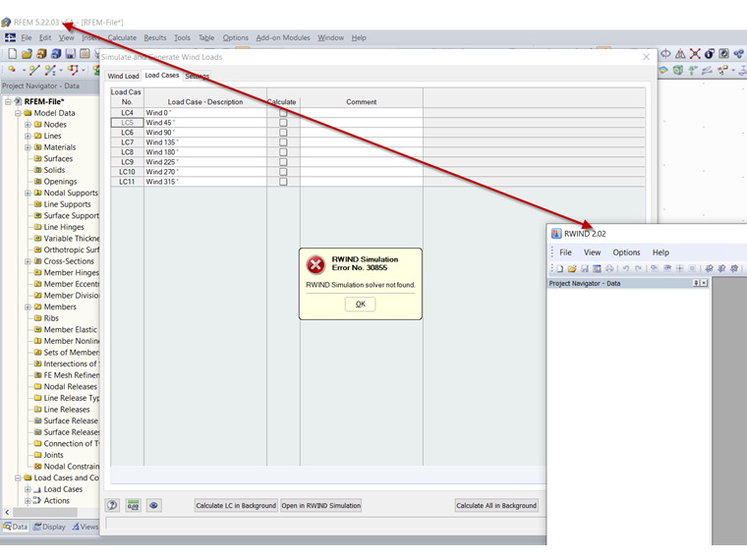The image size is (747, 560).
Task: Expand the Nodes tree node
Action: [28, 125]
